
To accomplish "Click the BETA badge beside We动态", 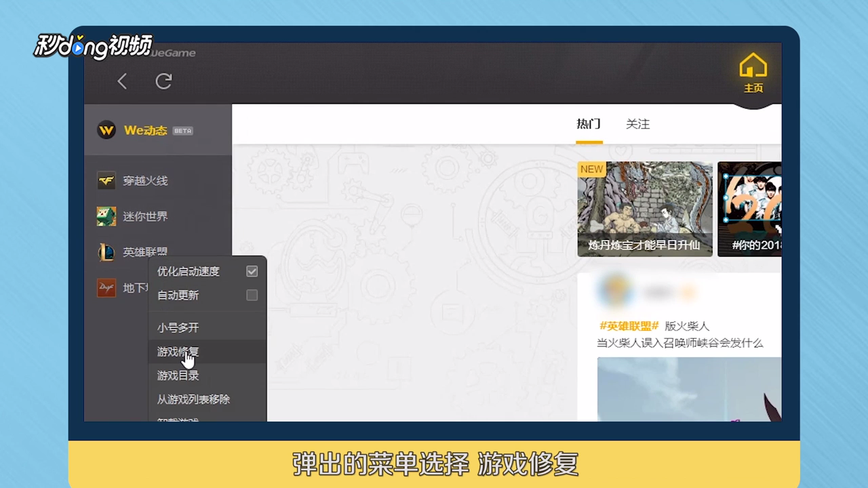I will (x=182, y=131).
